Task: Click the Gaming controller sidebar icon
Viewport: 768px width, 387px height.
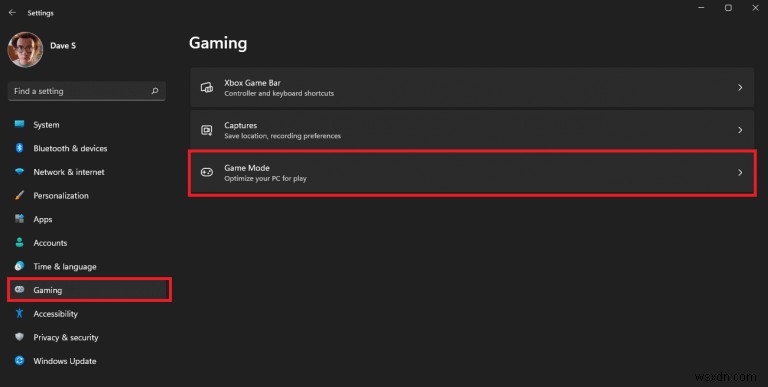Action: click(x=20, y=290)
